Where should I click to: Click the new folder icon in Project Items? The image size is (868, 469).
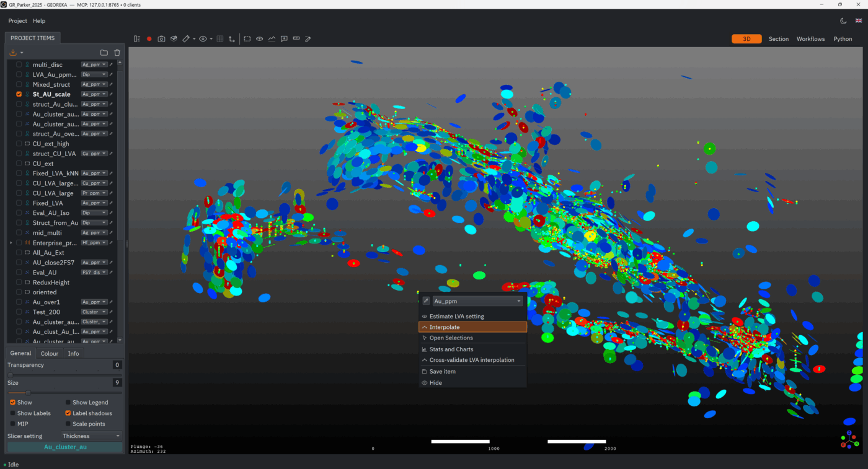pyautogui.click(x=104, y=53)
